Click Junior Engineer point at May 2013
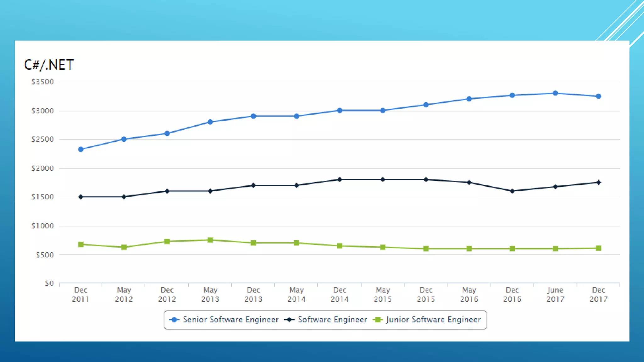 [x=210, y=240]
